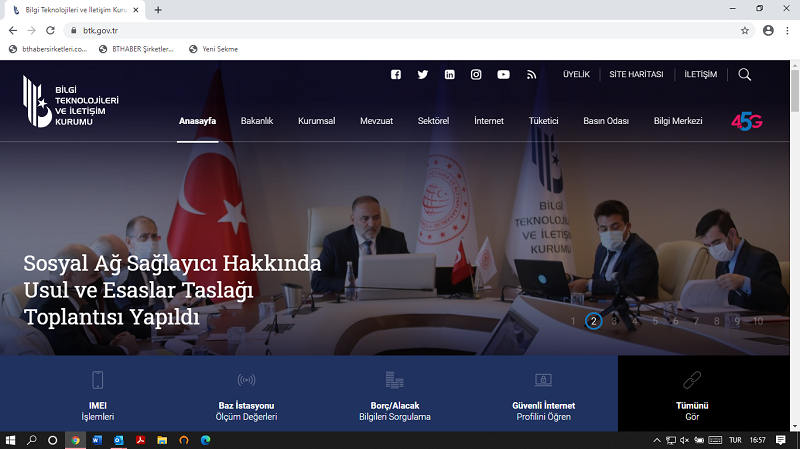Open BTHABER Şirketler bookmark
800x449 pixels.
[x=136, y=49]
